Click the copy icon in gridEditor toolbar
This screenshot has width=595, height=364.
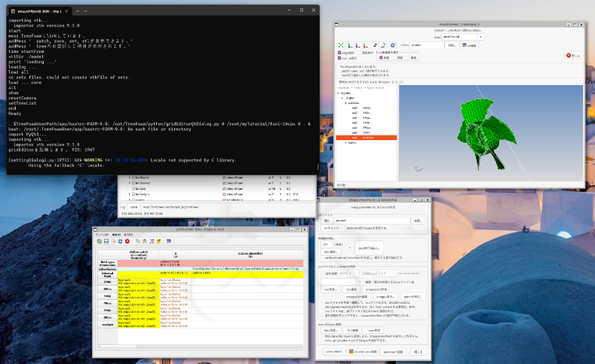[138, 241]
